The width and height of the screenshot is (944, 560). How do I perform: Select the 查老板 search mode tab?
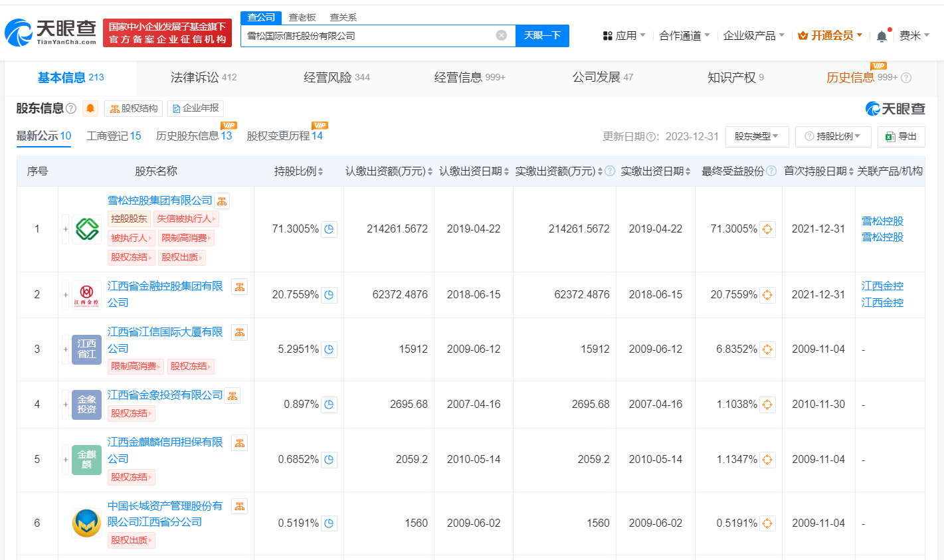point(302,17)
